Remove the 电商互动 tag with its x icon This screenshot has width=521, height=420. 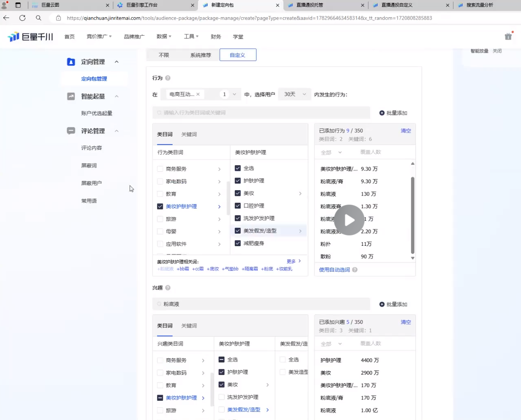(198, 94)
